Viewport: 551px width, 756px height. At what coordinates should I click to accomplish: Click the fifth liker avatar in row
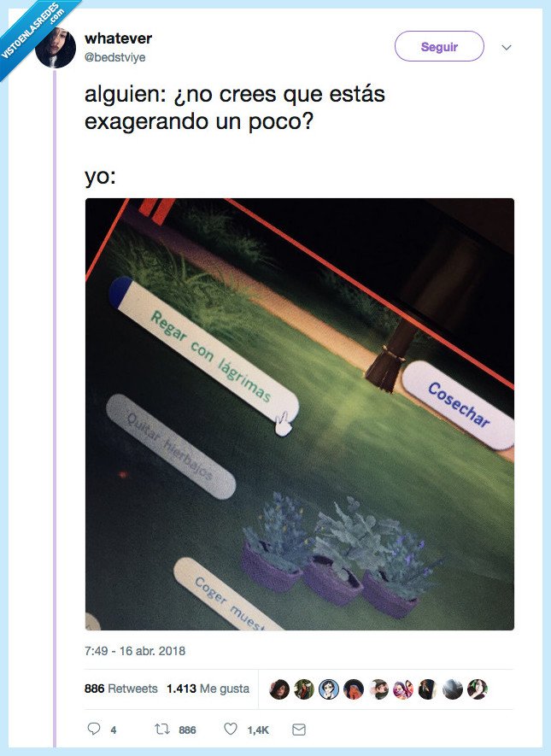coord(378,689)
